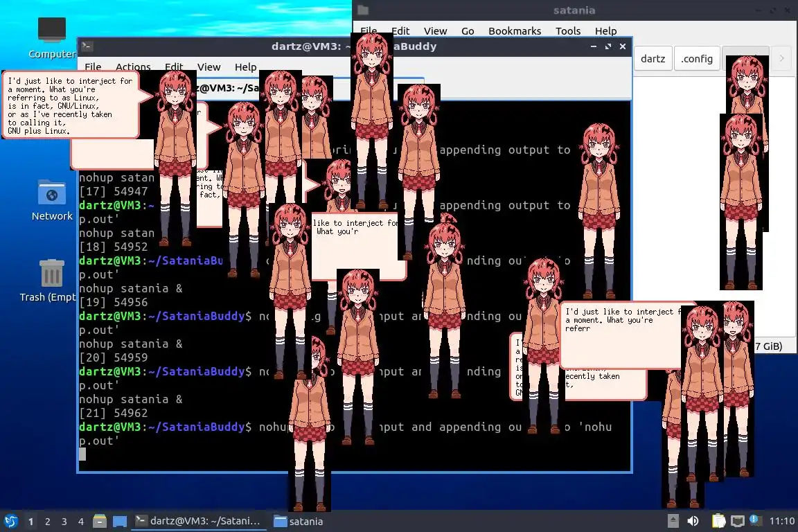Open the file manager's Go menu
The width and height of the screenshot is (798, 532).
(x=468, y=30)
